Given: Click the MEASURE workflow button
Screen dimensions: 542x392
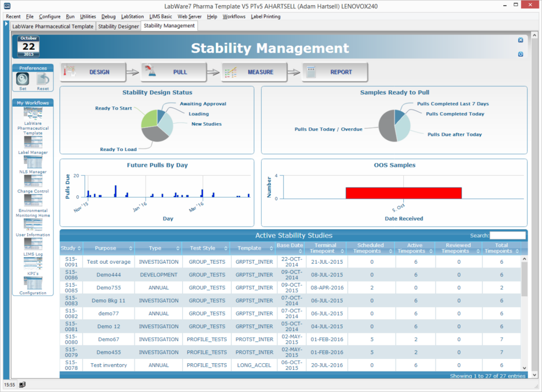Looking at the screenshot, I should click(254, 72).
